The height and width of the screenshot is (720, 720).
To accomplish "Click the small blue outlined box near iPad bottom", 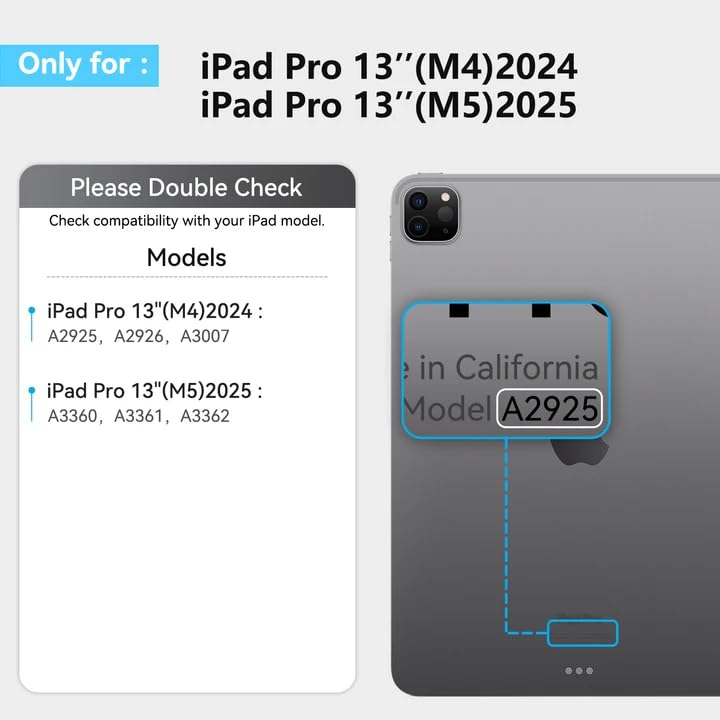I will pyautogui.click(x=583, y=633).
